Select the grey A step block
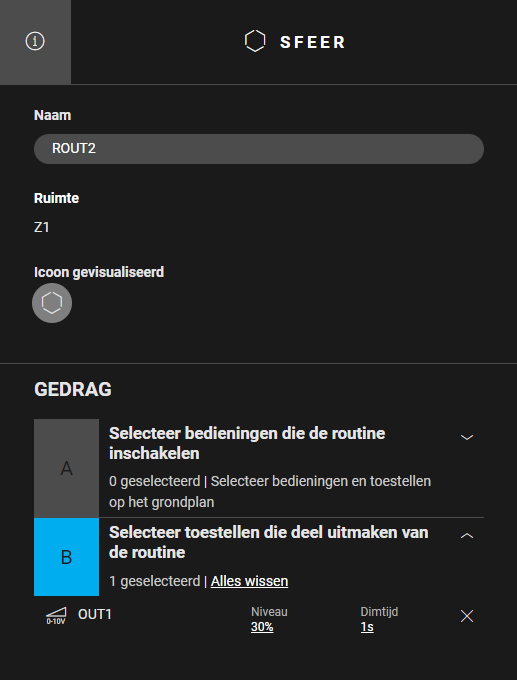This screenshot has height=680, width=517. tap(66, 468)
